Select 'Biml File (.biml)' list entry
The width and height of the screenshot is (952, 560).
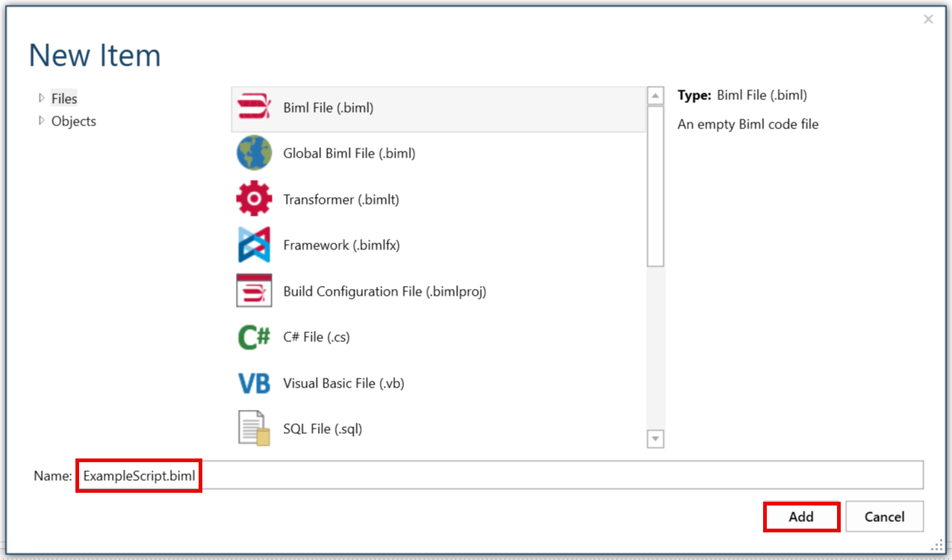pos(438,108)
